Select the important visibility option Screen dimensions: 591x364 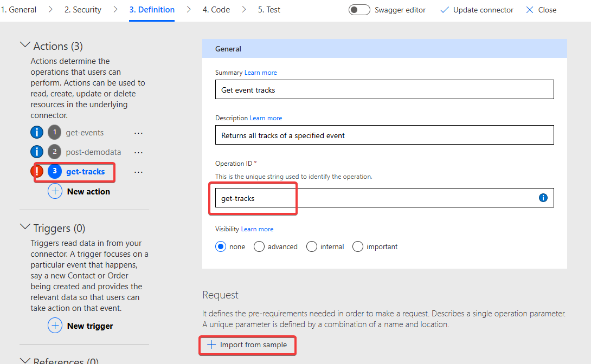(x=357, y=246)
